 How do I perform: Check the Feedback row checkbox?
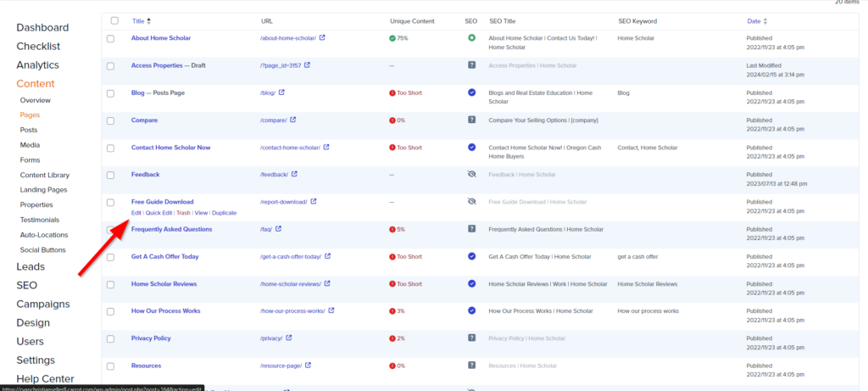[111, 175]
